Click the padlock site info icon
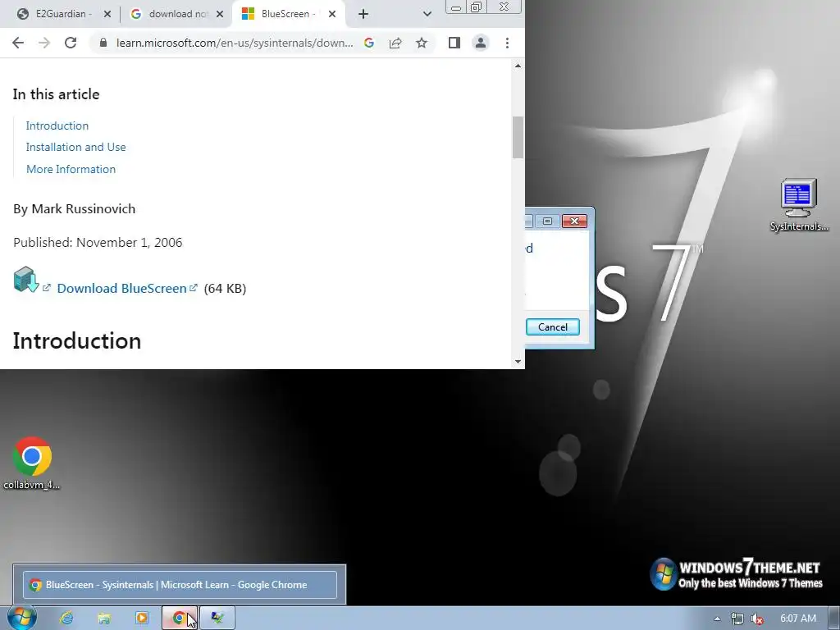Screen dimensions: 840x630 point(103,43)
